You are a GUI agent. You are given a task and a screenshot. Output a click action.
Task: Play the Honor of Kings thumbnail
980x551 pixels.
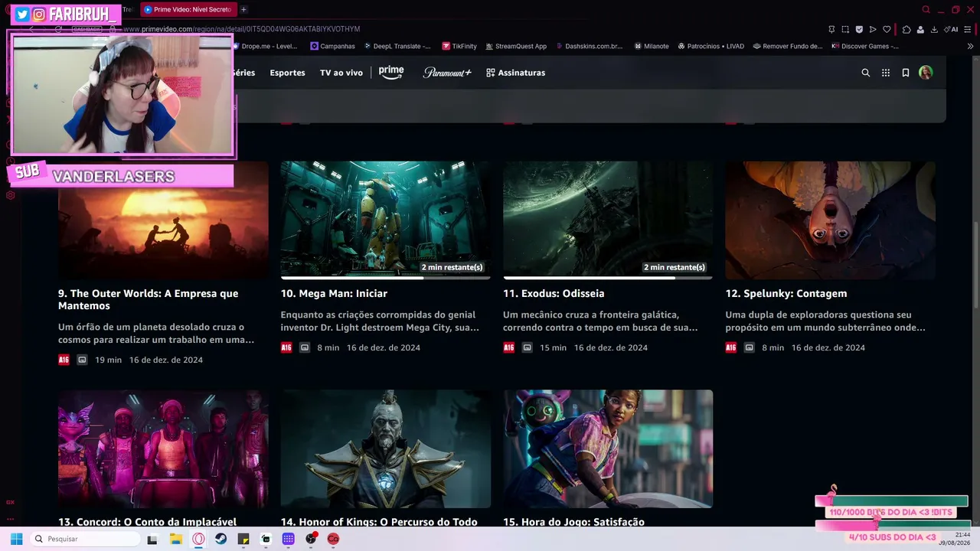pos(386,449)
